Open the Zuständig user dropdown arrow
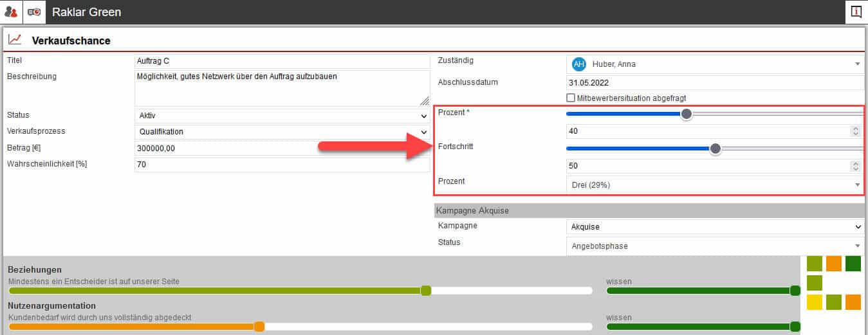Viewport: 868px width, 335px height. coord(858,64)
